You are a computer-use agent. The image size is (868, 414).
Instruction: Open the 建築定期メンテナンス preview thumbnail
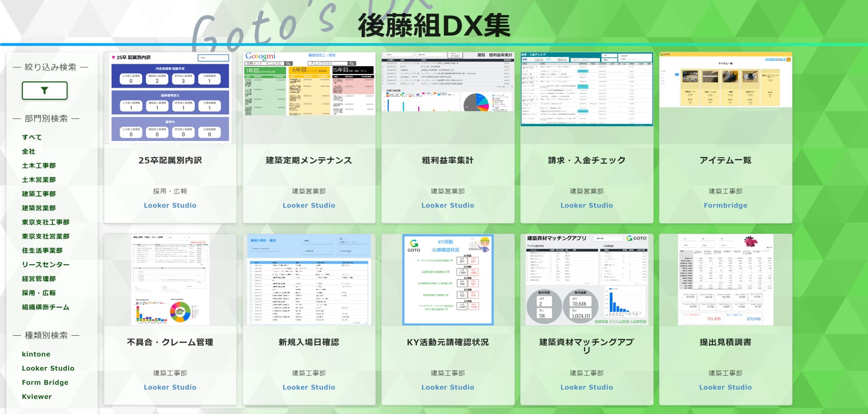(309, 84)
